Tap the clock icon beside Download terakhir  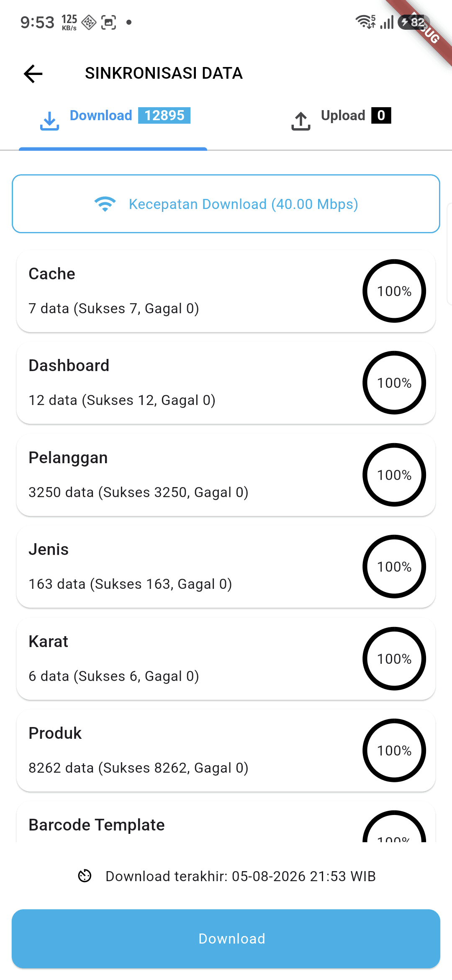85,876
